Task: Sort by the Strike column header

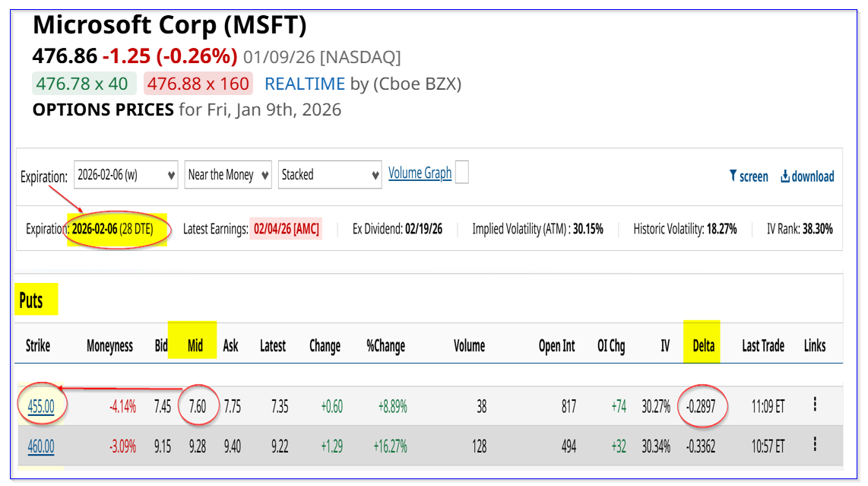Action: coord(38,346)
